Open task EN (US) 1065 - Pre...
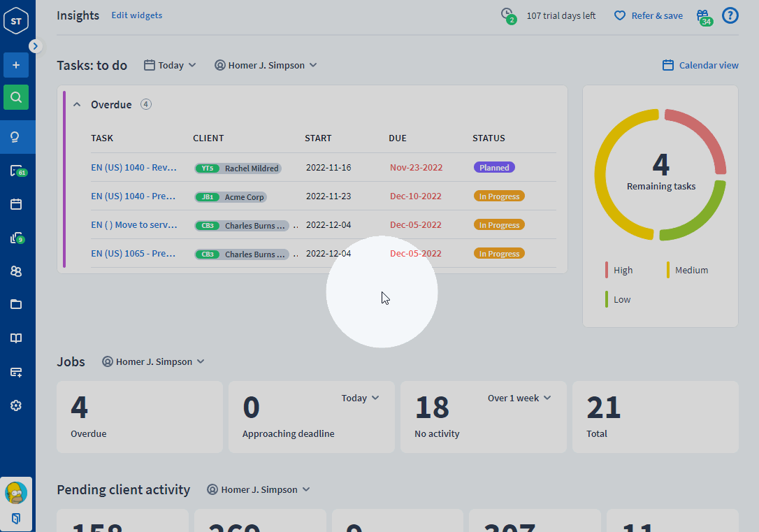The height and width of the screenshot is (532, 759). 133,253
